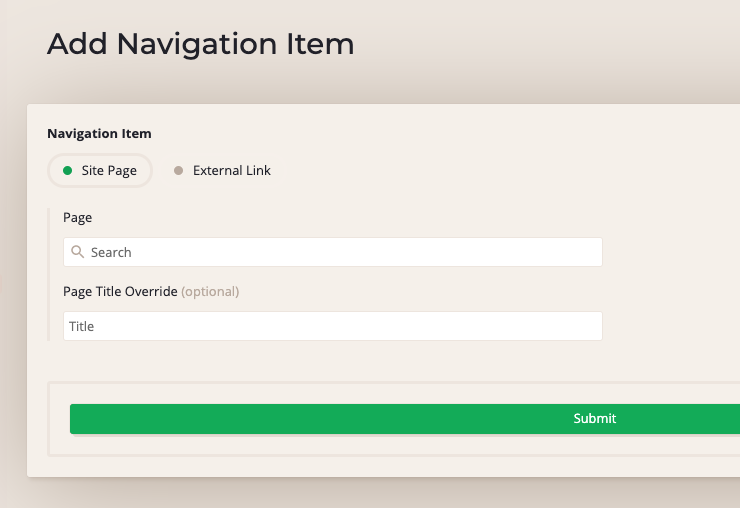
Task: Focus the Page Title Override input
Action: 332,326
